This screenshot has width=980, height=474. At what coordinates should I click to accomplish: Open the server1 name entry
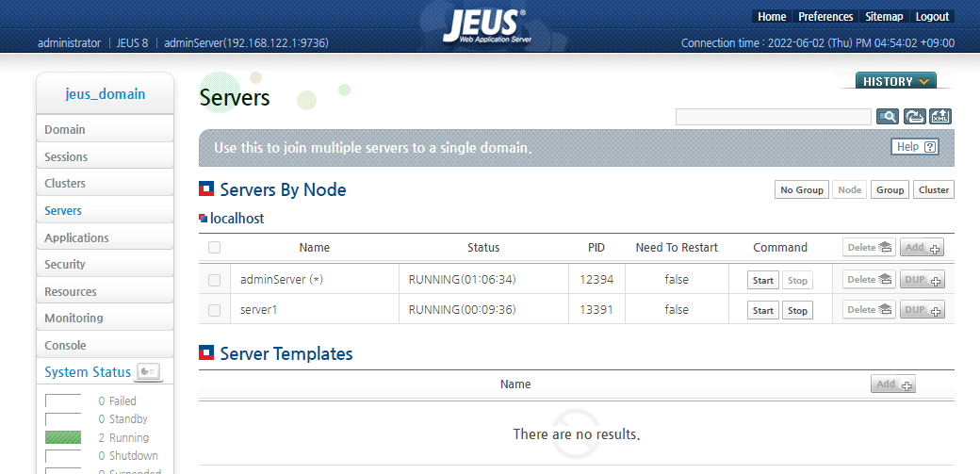pos(258,310)
